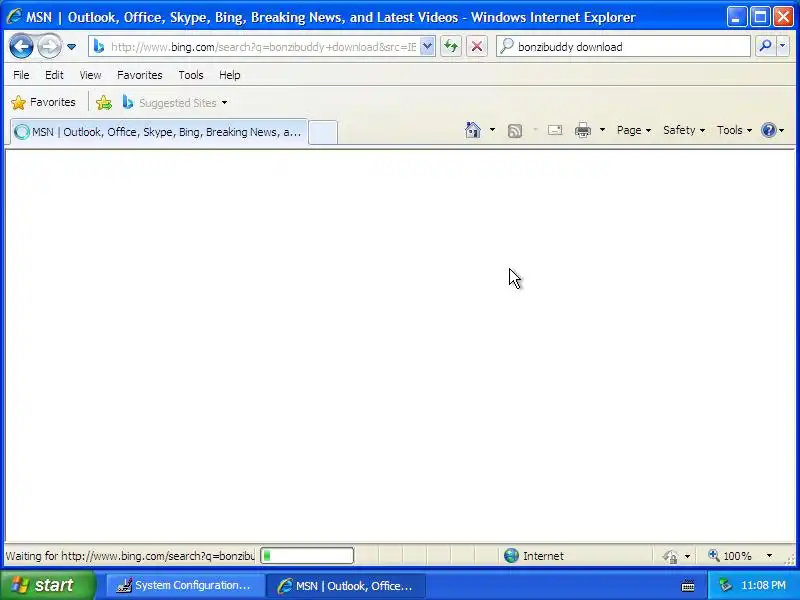Click the Internet security zone indicator
This screenshot has height=600, width=800.
tap(534, 556)
